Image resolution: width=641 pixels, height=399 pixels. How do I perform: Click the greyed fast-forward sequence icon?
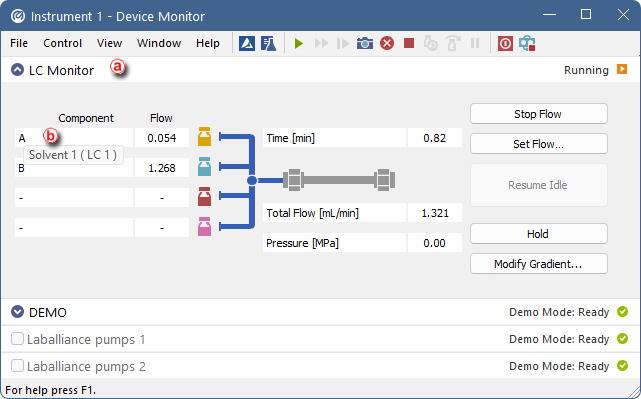[x=321, y=43]
